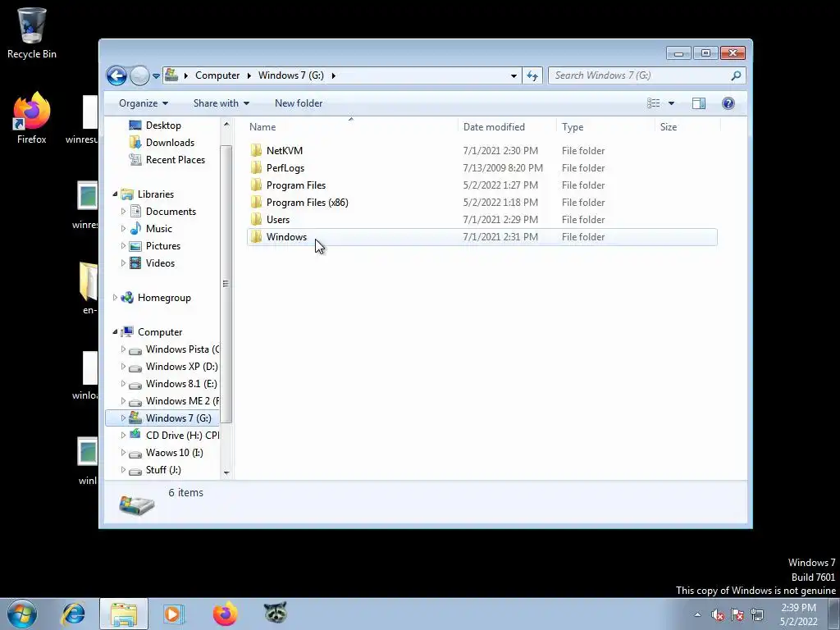840x630 pixels.
Task: Select the NetKVM folder icon
Action: click(256, 151)
